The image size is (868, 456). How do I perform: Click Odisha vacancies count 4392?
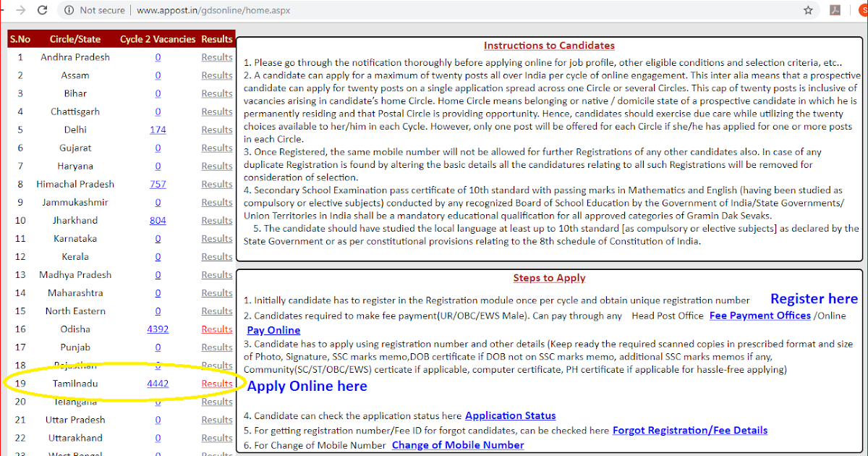pyautogui.click(x=158, y=329)
